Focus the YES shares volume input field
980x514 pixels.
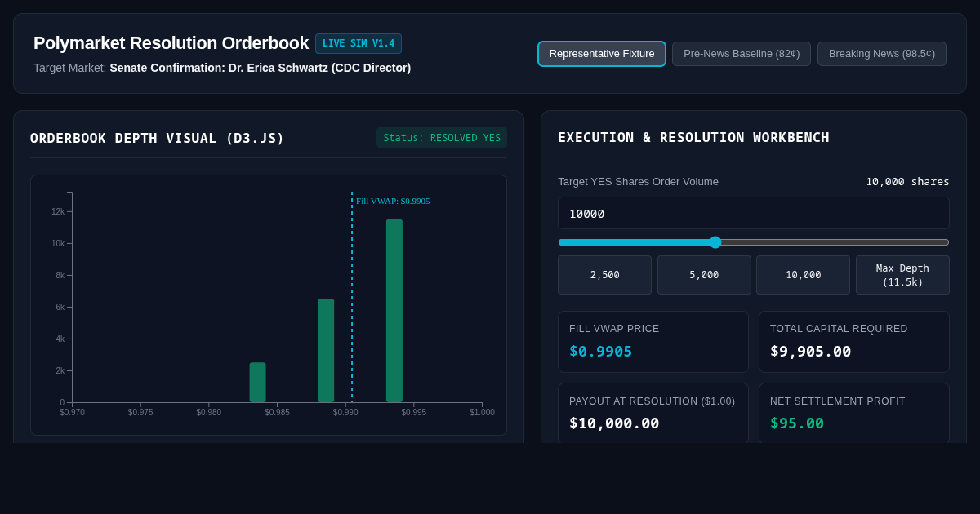click(754, 213)
